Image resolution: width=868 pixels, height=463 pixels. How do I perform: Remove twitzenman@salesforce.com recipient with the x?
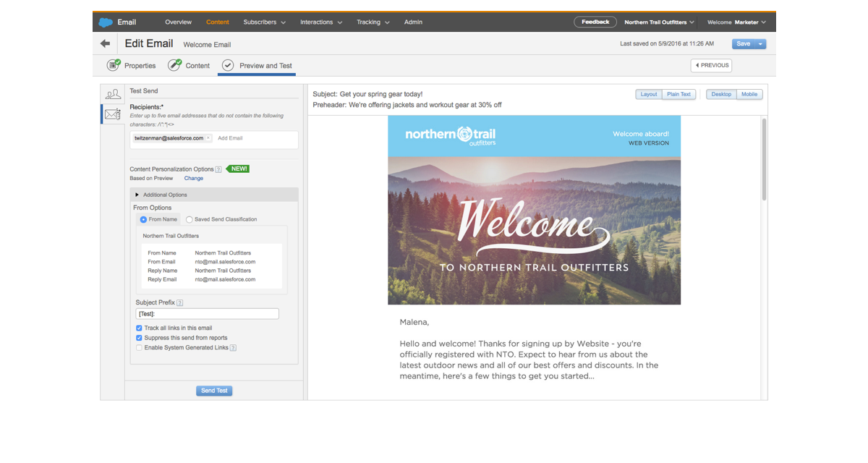pos(208,138)
